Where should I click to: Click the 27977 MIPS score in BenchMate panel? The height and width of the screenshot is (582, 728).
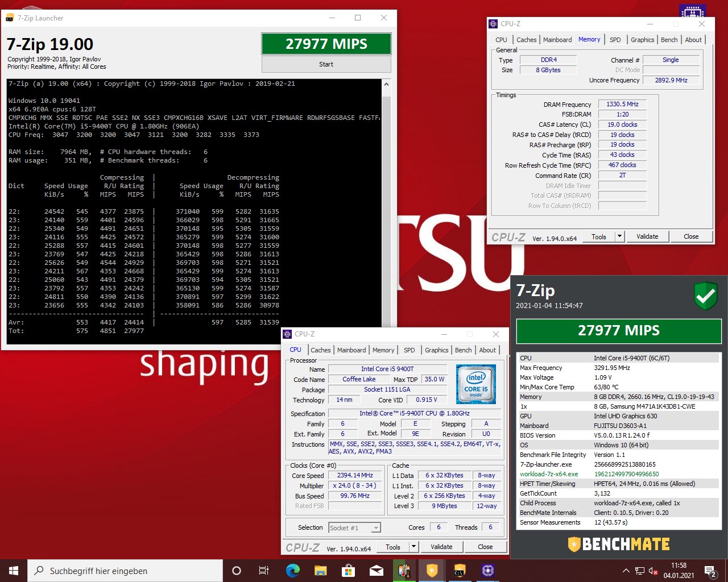click(x=619, y=331)
